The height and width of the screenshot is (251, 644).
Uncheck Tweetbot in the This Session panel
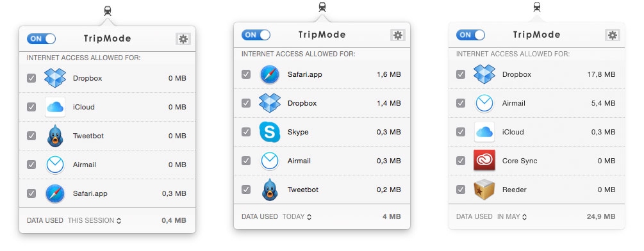[x=31, y=136]
